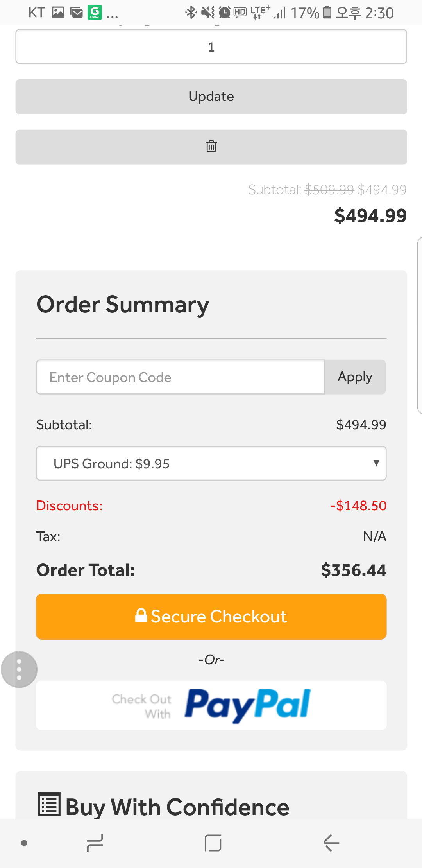This screenshot has width=422, height=868.
Task: Tap the trash icon to remove item
Action: 211,147
